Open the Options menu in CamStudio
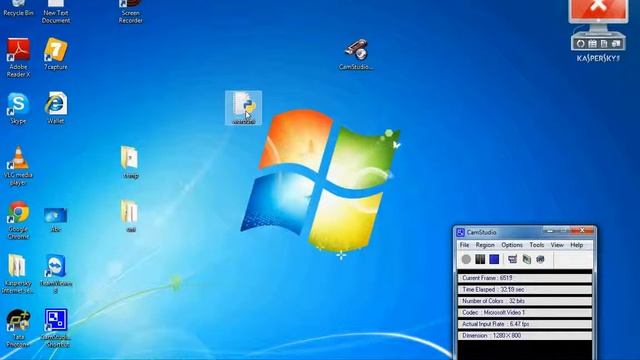The width and height of the screenshot is (640, 360). click(x=512, y=245)
